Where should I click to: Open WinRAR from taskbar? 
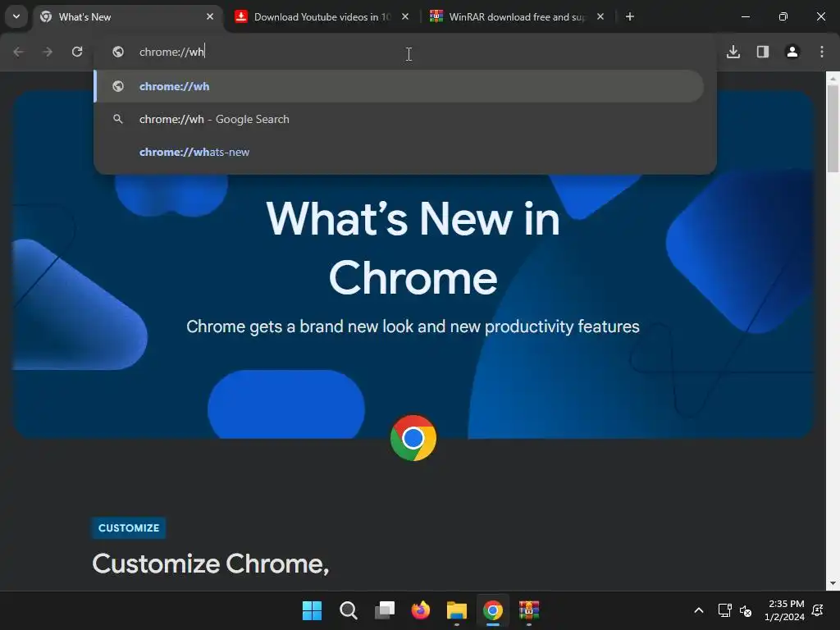click(529, 610)
